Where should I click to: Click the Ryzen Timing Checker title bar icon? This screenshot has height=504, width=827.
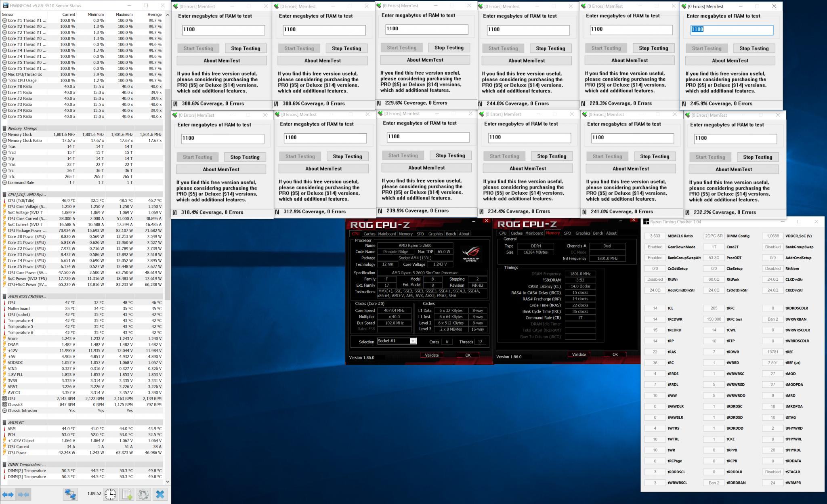click(x=646, y=222)
